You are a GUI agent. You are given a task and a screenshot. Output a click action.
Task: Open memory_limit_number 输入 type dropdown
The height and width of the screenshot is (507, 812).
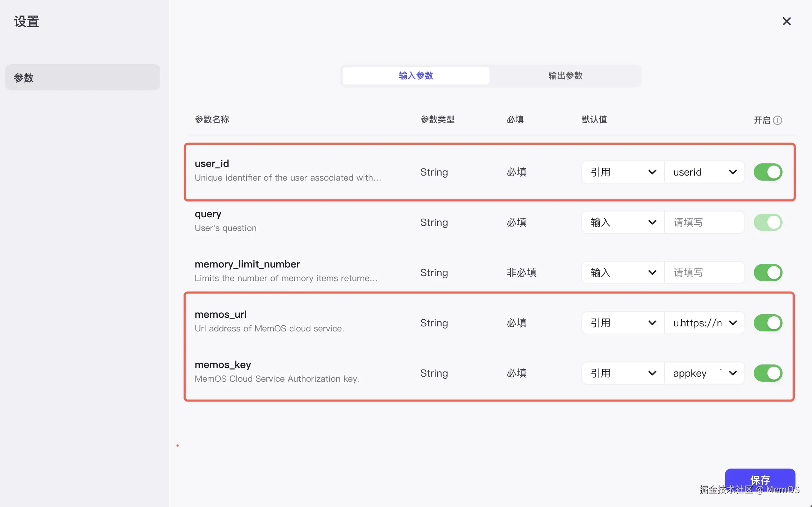[x=623, y=273]
